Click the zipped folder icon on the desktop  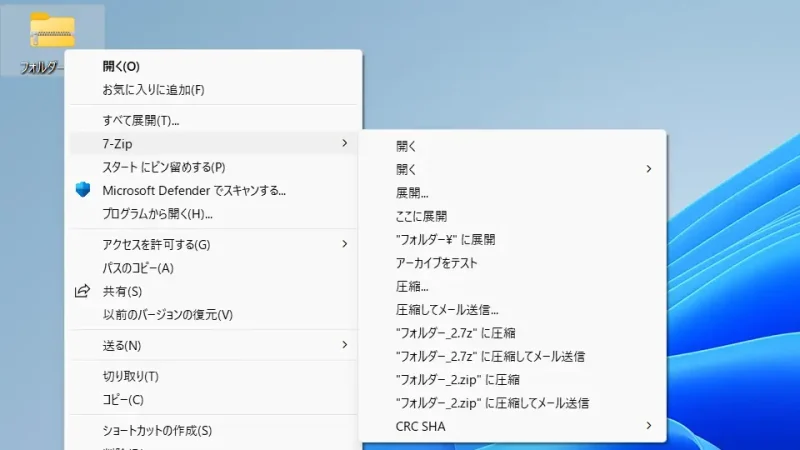(52, 32)
